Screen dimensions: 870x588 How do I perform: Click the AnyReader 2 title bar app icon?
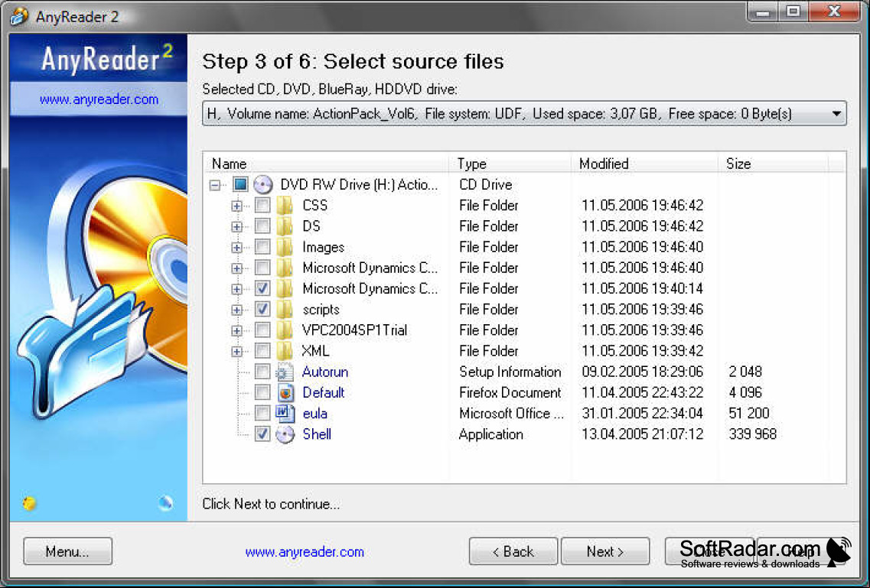pos(18,16)
